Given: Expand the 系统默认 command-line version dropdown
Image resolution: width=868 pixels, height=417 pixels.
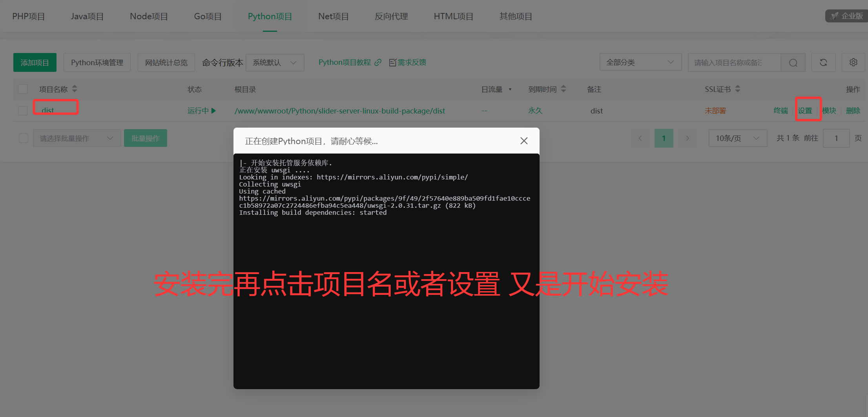Looking at the screenshot, I should [x=275, y=62].
